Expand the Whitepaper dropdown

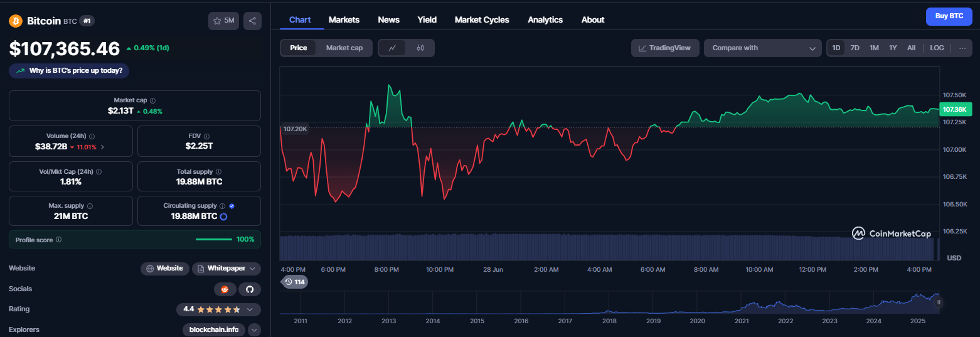click(226, 269)
